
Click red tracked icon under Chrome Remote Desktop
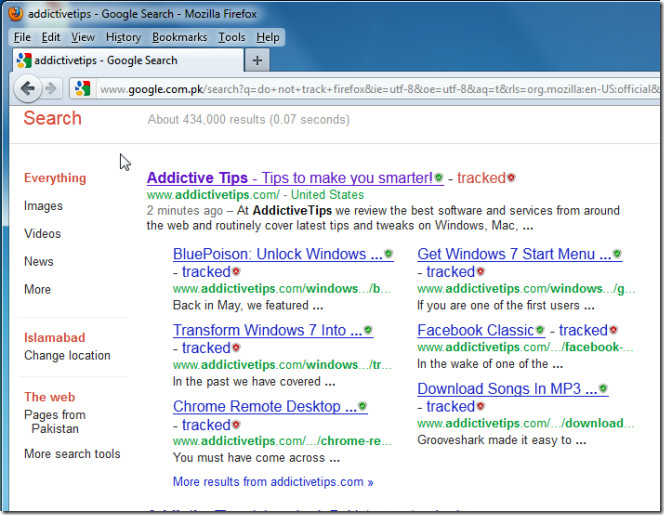236,424
